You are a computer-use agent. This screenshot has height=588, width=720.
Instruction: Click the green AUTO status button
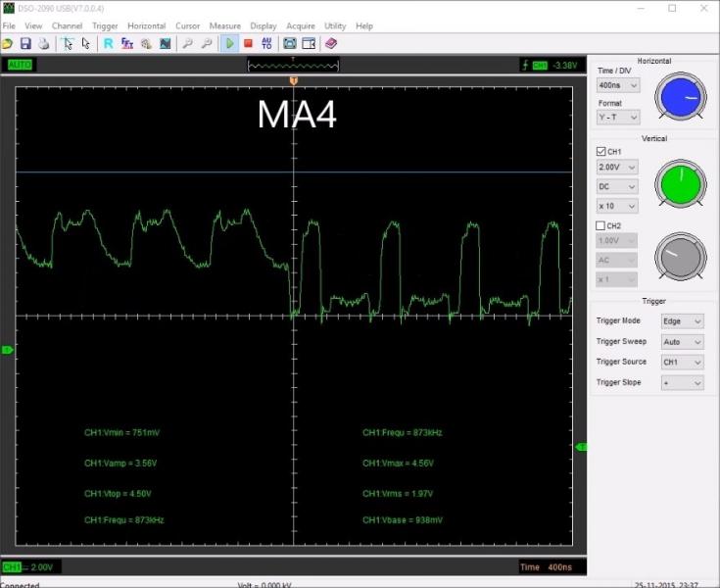(x=20, y=65)
